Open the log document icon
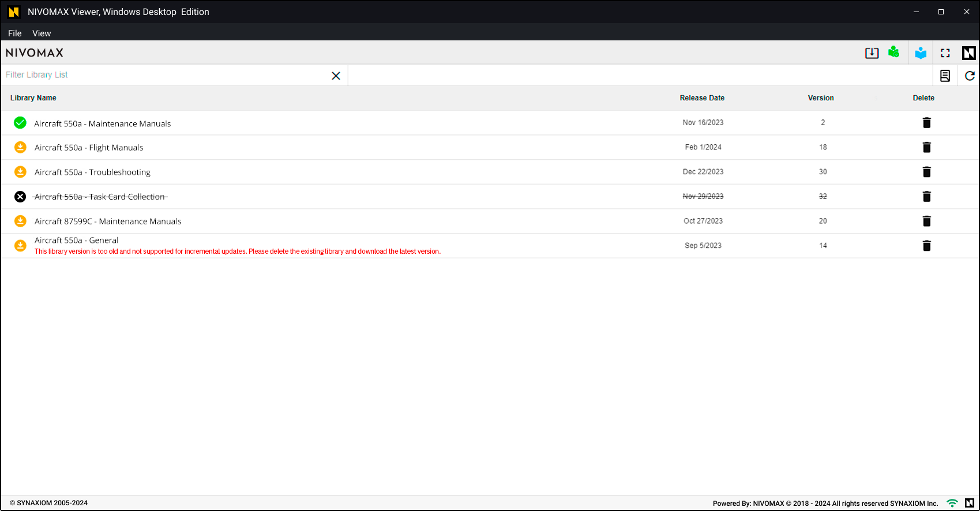The height and width of the screenshot is (511, 980). [945, 76]
